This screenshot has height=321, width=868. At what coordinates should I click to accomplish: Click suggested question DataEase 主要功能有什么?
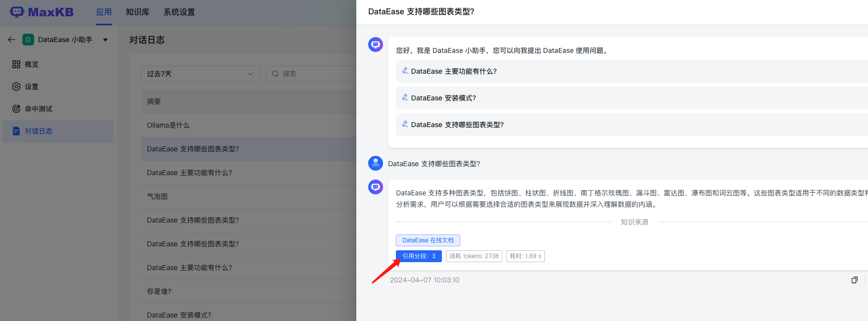[x=632, y=71]
